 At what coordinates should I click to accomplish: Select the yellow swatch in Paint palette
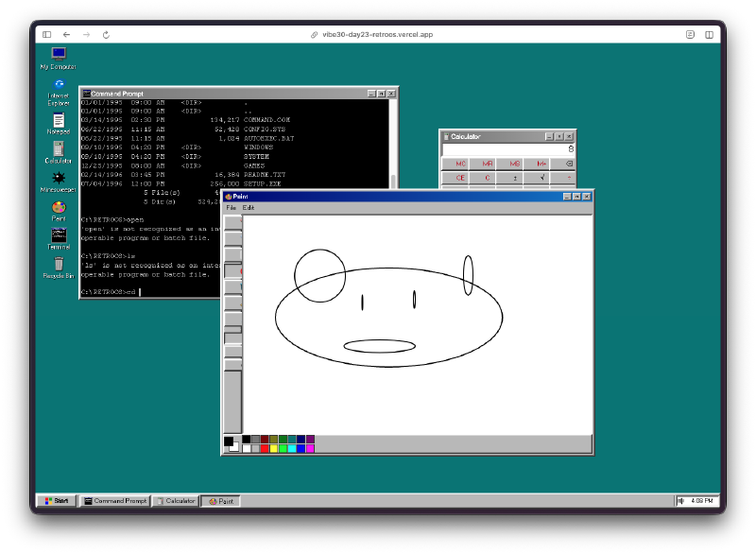(x=274, y=448)
